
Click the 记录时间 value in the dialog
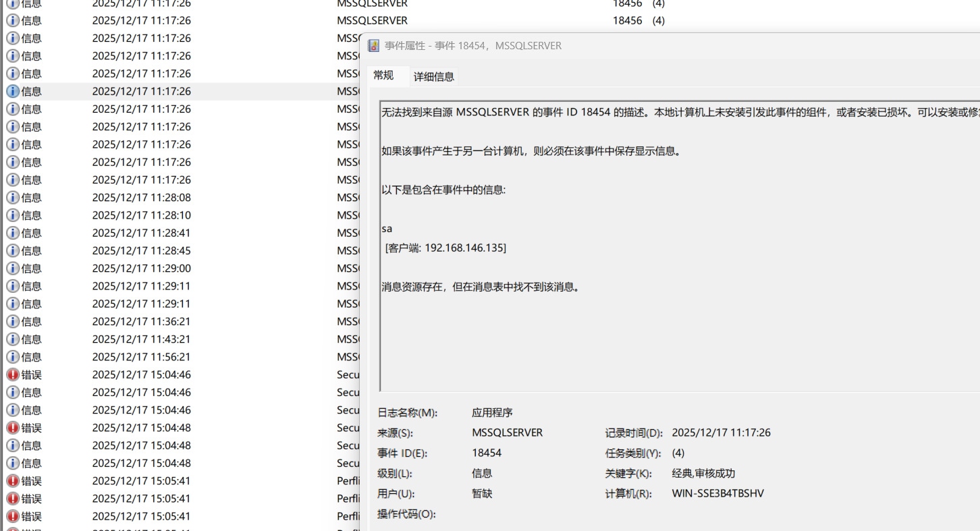721,433
